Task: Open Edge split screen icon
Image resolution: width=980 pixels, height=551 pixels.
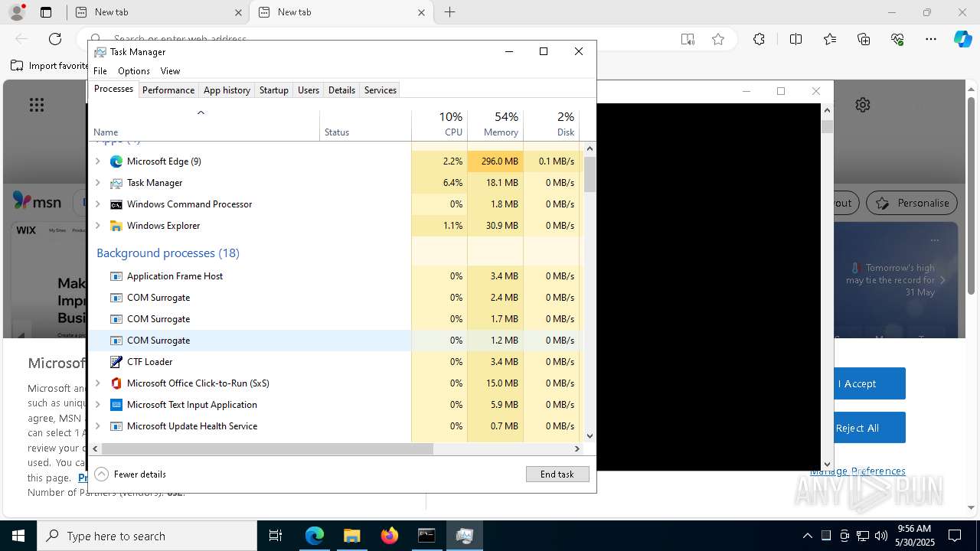Action: 795,39
